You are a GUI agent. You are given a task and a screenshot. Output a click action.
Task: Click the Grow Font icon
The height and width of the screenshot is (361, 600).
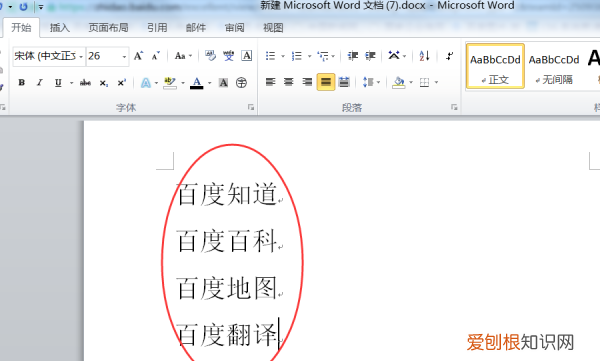tap(138, 56)
